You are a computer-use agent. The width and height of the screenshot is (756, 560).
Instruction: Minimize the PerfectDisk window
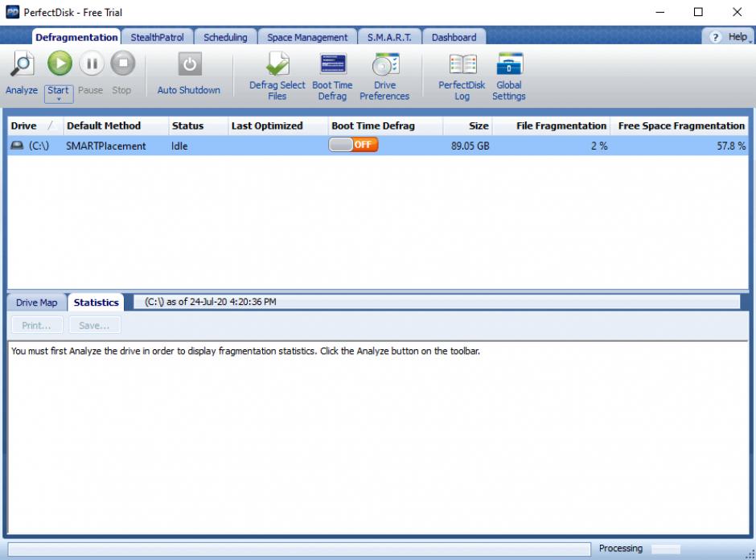[660, 12]
